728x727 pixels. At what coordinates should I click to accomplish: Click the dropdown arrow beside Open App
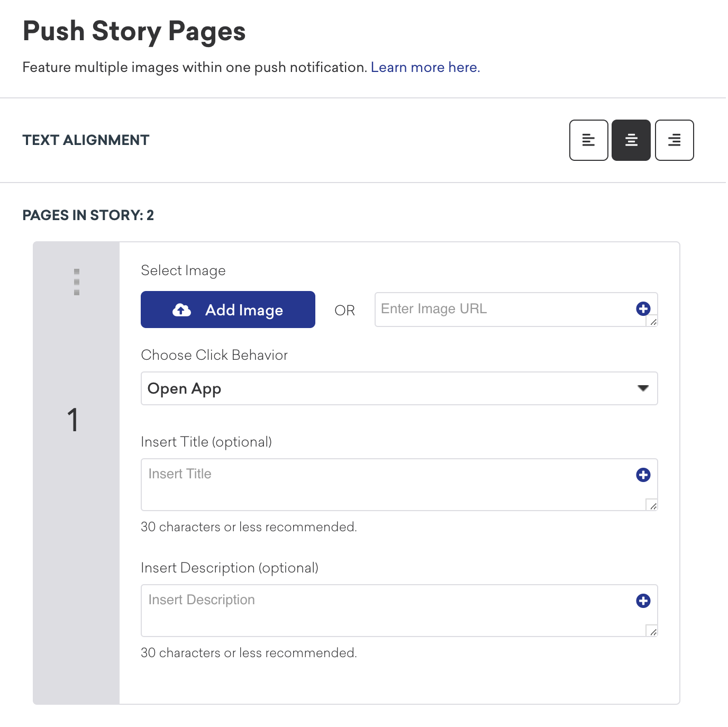coord(643,388)
